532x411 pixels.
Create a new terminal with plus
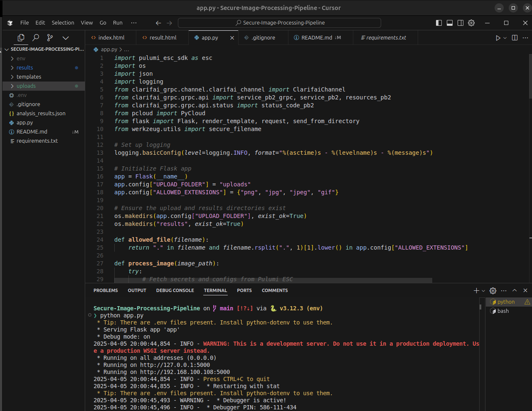476,290
